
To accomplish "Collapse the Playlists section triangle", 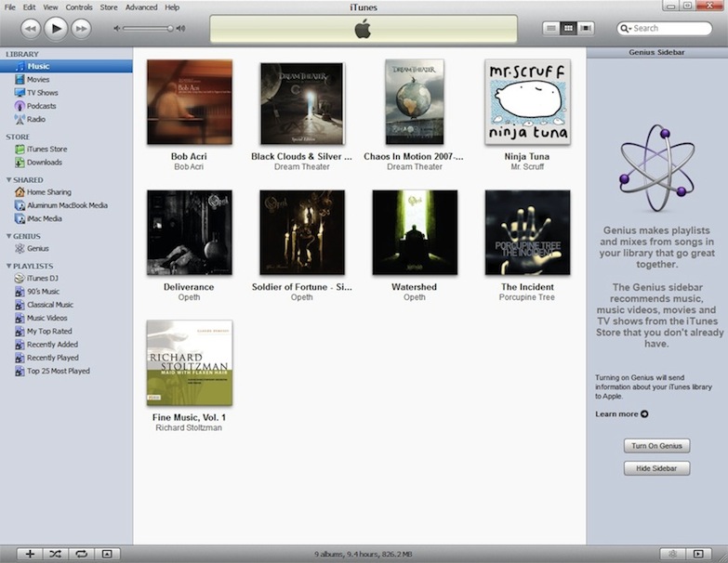I will pos(9,266).
